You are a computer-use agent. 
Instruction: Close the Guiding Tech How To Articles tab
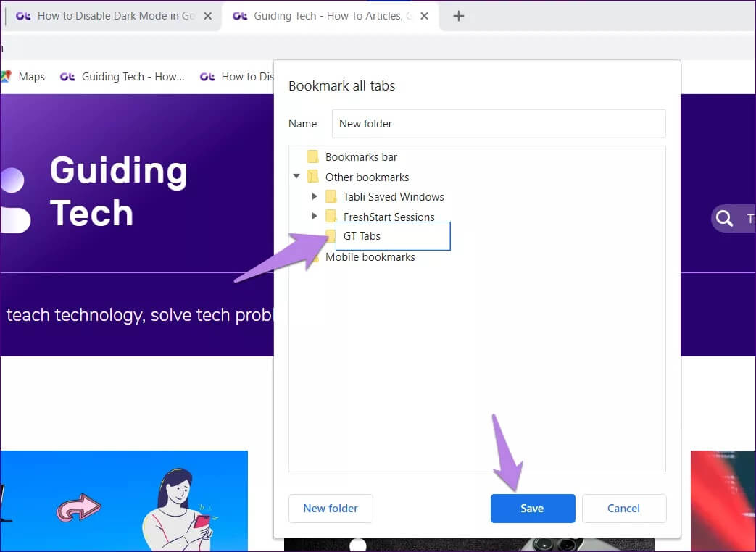pos(424,16)
